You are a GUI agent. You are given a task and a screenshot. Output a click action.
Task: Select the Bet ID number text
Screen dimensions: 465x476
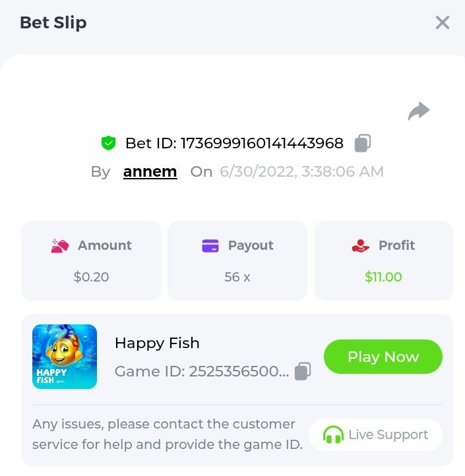click(x=262, y=143)
